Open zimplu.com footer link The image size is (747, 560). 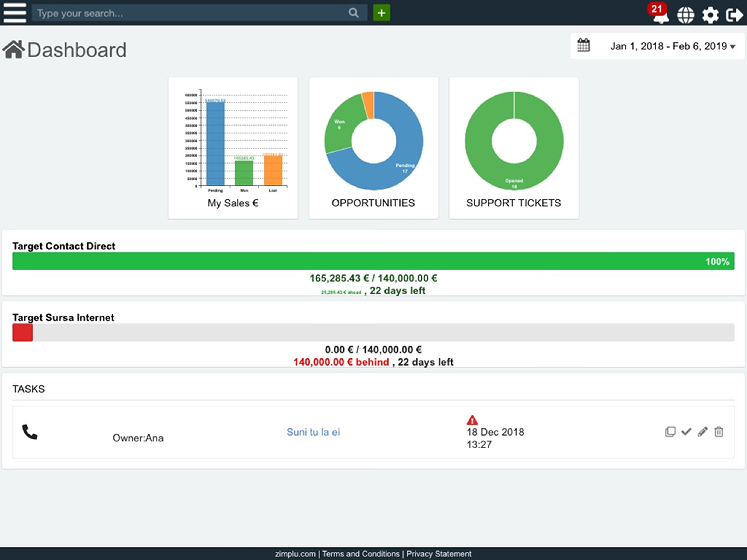(x=295, y=554)
